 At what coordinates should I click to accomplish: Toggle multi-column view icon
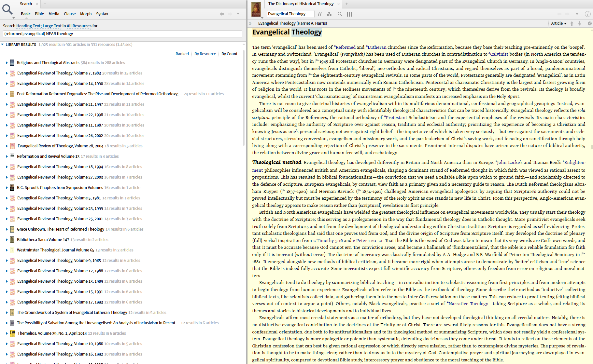click(349, 14)
